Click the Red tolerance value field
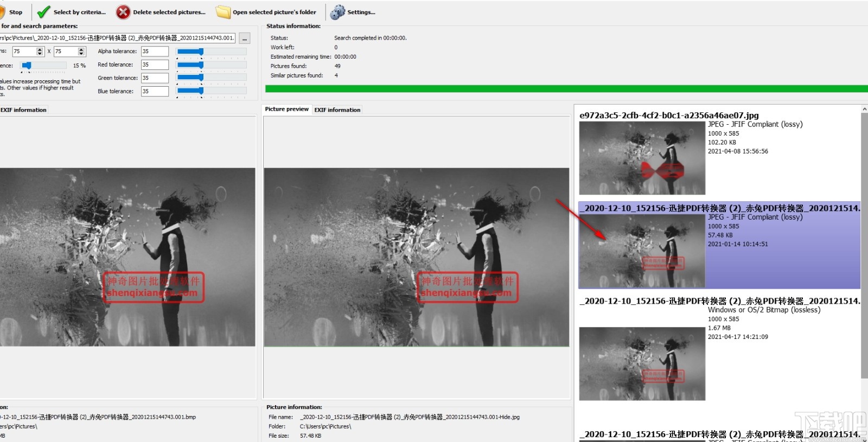The height and width of the screenshot is (442, 868). (155, 65)
